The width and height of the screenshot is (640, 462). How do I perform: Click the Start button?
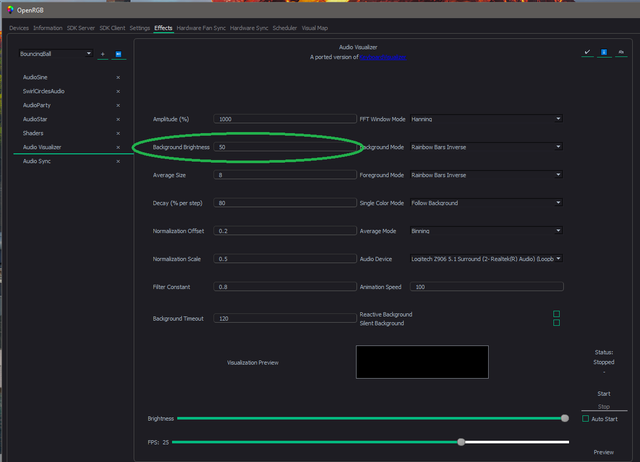(x=604, y=394)
